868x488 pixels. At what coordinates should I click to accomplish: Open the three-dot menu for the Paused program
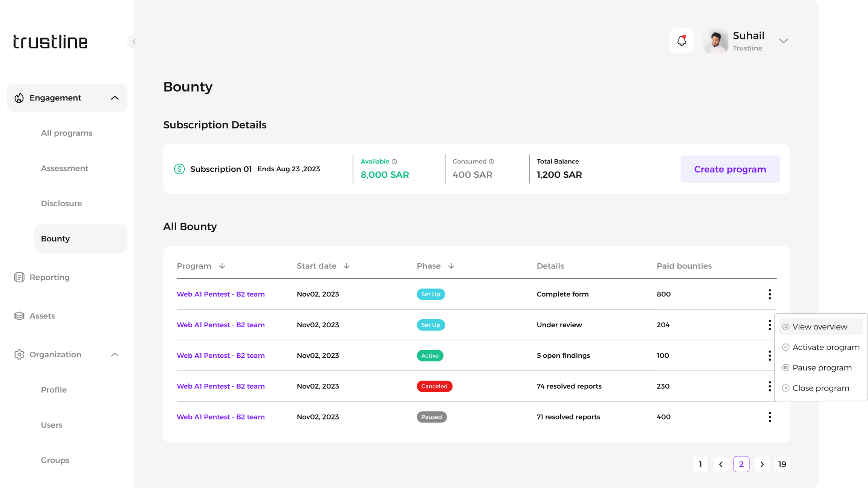pyautogui.click(x=769, y=417)
